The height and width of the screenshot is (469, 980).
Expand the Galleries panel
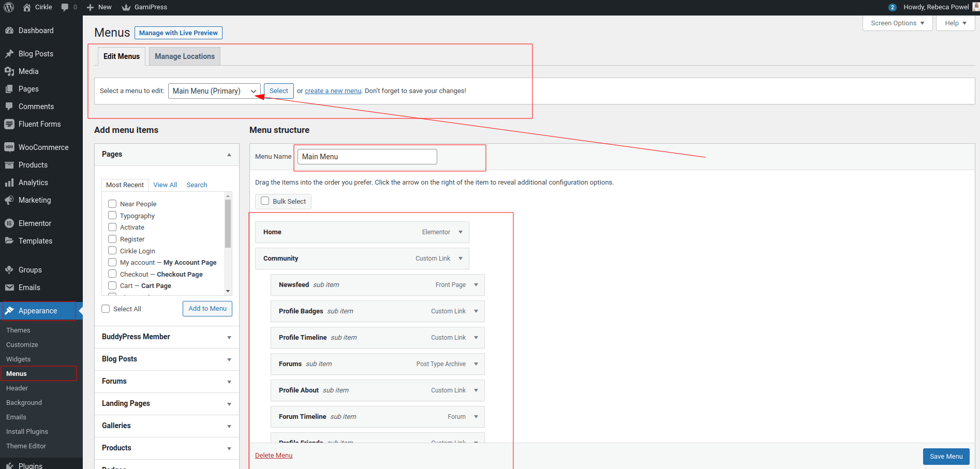coord(229,426)
